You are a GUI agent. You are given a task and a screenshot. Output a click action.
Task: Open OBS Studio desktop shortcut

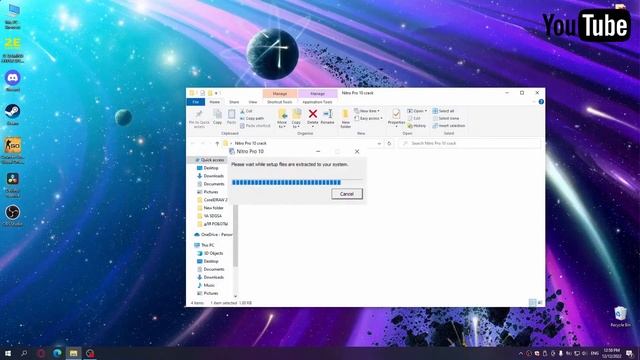[x=13, y=216]
